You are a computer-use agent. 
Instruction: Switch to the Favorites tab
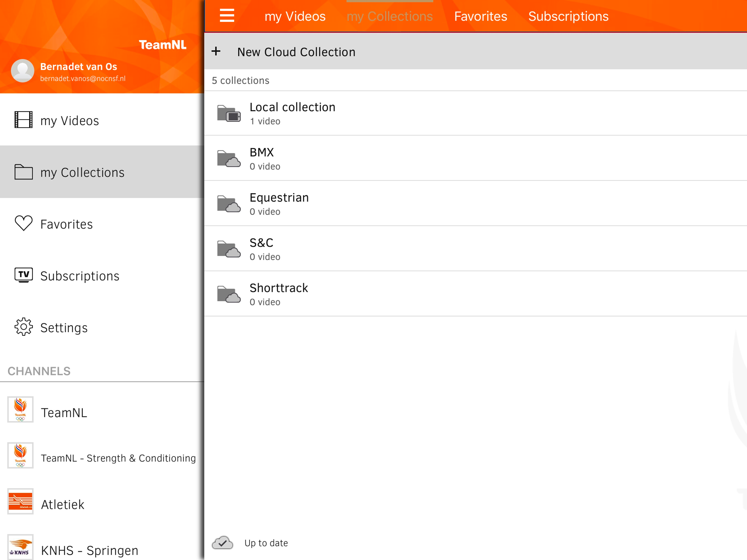point(481,16)
